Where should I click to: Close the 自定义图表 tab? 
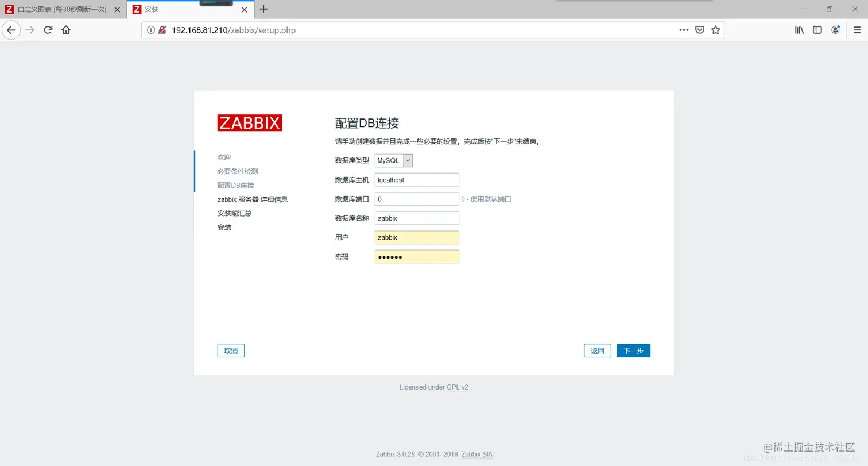[117, 9]
